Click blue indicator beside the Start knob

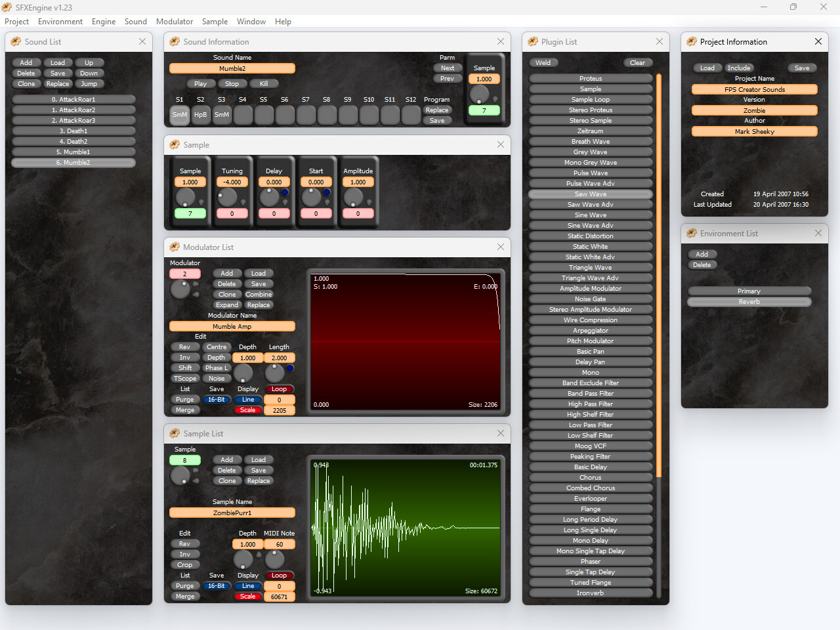pyautogui.click(x=327, y=192)
